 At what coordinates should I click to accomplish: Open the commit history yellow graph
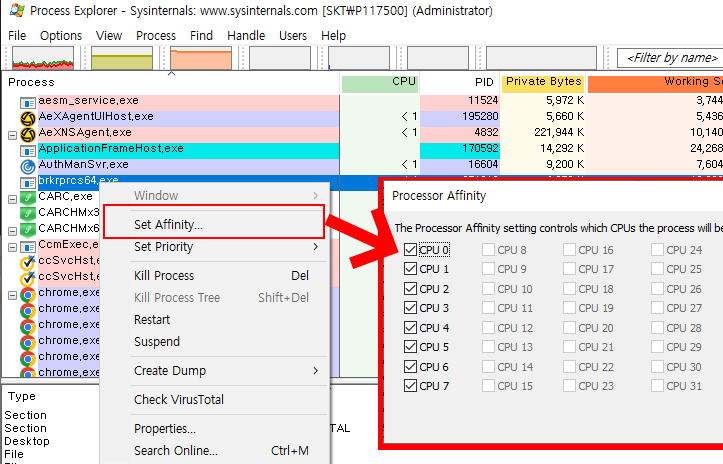click(122, 58)
